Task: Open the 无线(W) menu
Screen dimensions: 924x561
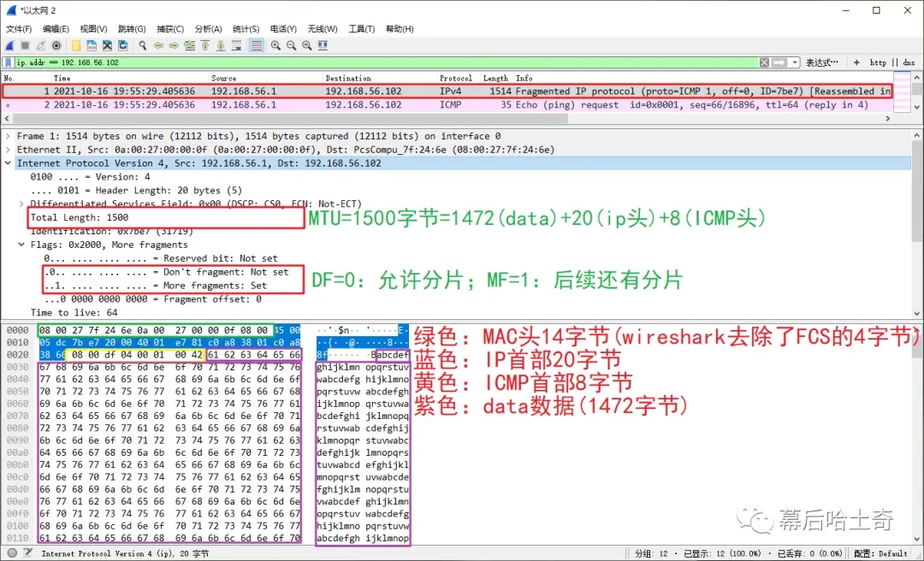Action: coord(323,29)
